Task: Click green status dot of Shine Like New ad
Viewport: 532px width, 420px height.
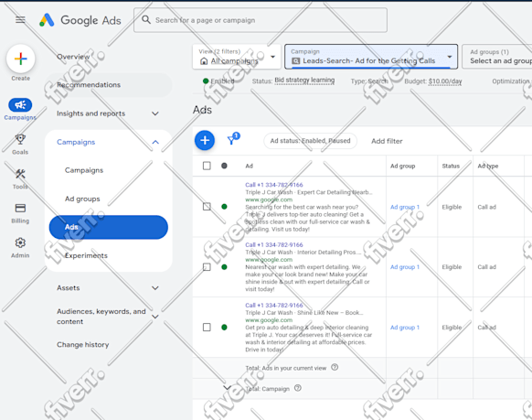Action: tap(224, 328)
